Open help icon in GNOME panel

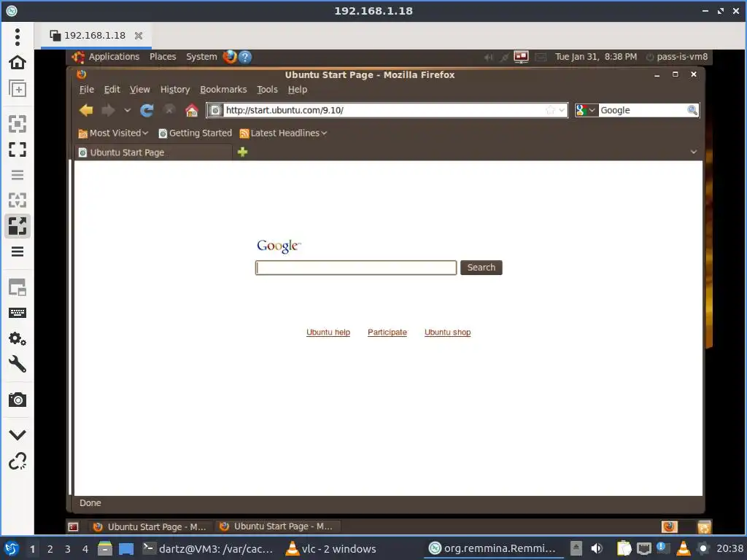click(245, 57)
